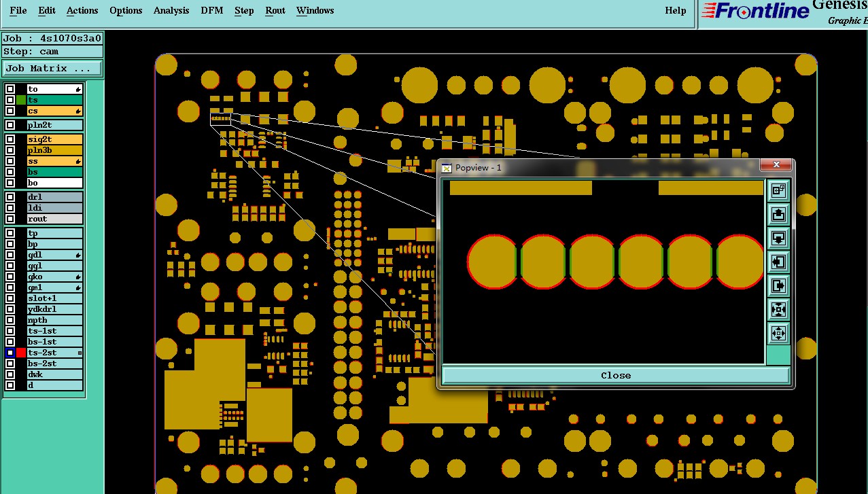The width and height of the screenshot is (868, 494).
Task: Toggle the 'dwk' layer checkbox
Action: click(10, 374)
